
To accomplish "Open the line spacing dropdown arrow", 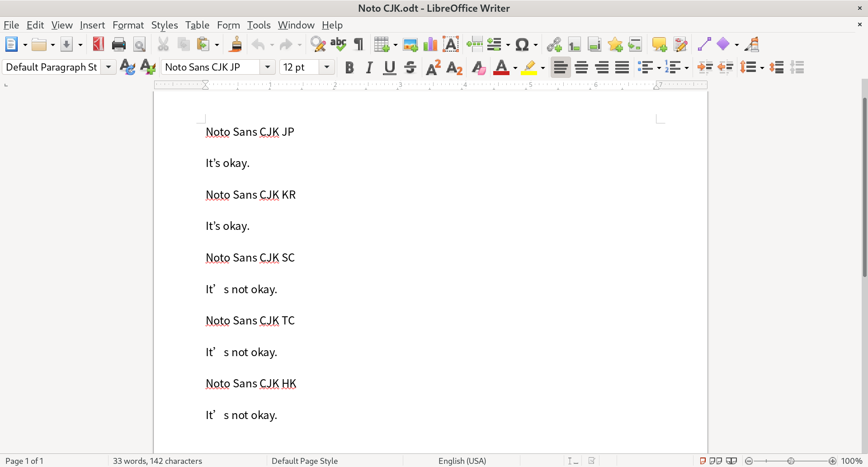I will tap(762, 68).
